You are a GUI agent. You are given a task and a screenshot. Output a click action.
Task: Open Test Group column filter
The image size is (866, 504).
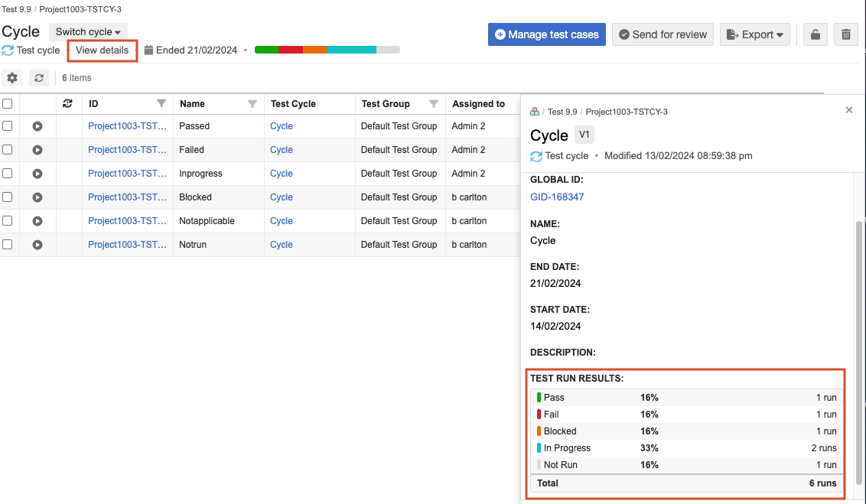point(434,103)
